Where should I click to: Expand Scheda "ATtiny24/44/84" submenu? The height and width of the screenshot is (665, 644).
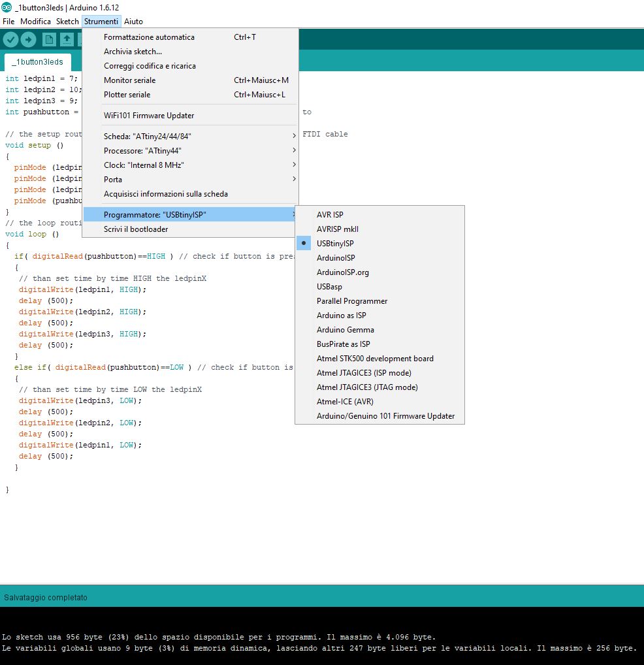(190, 136)
